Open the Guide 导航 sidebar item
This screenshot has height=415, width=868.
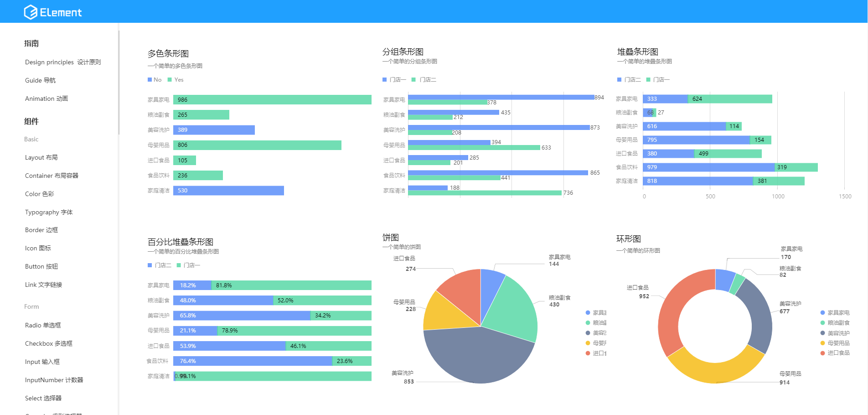(40, 80)
